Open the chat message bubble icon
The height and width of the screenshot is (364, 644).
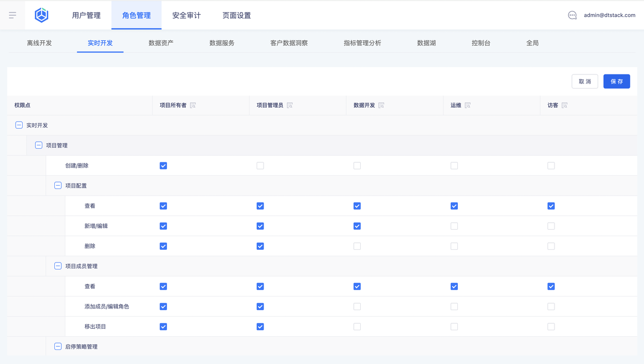tap(572, 15)
